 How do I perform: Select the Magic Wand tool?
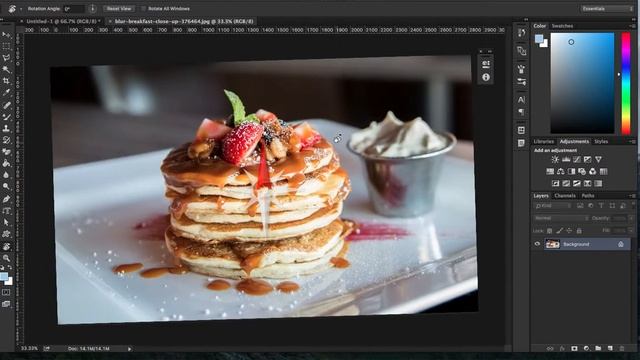[6, 69]
